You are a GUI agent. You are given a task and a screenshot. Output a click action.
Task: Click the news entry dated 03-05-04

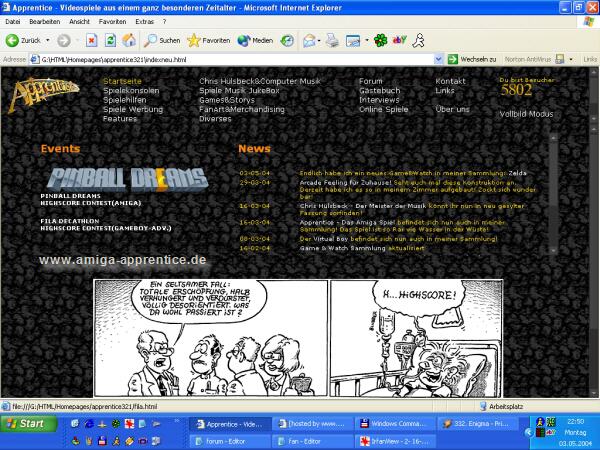tap(413, 173)
